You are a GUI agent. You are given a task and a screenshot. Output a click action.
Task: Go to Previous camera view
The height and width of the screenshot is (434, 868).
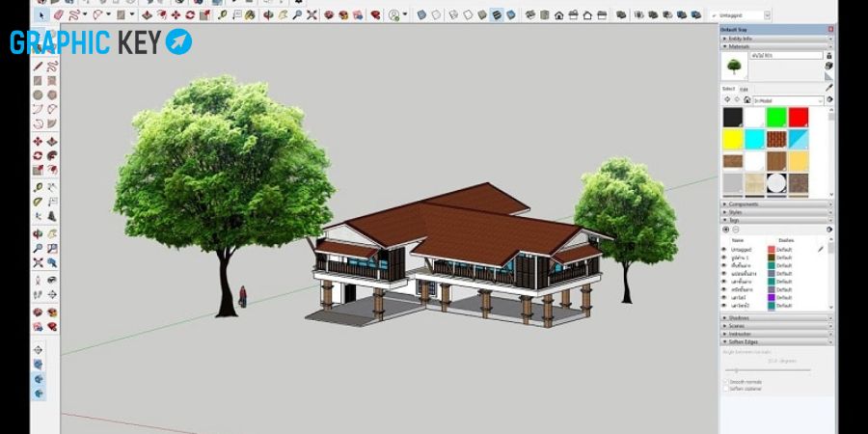coord(52,262)
